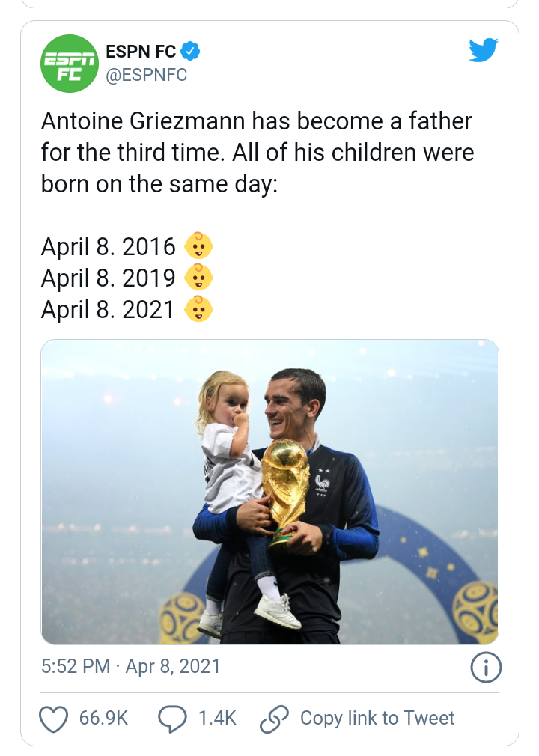Click the tweet's opening paragraph about Antoine Griezmann

257,152
